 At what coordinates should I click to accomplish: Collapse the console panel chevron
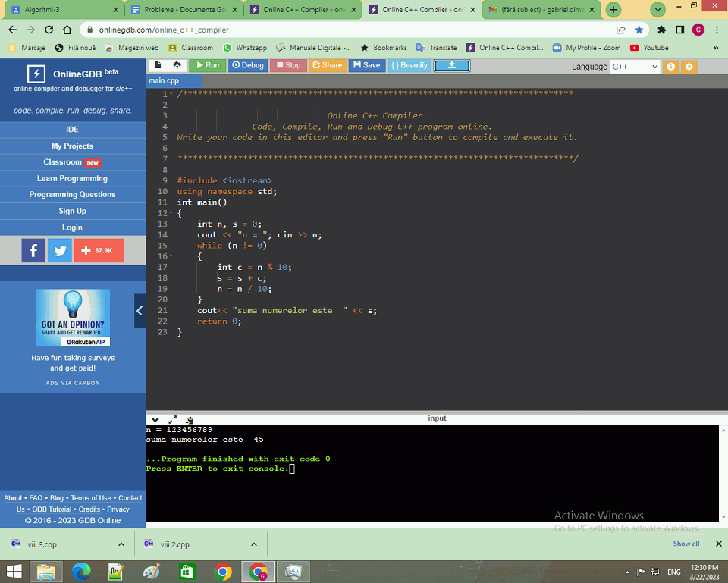point(155,419)
